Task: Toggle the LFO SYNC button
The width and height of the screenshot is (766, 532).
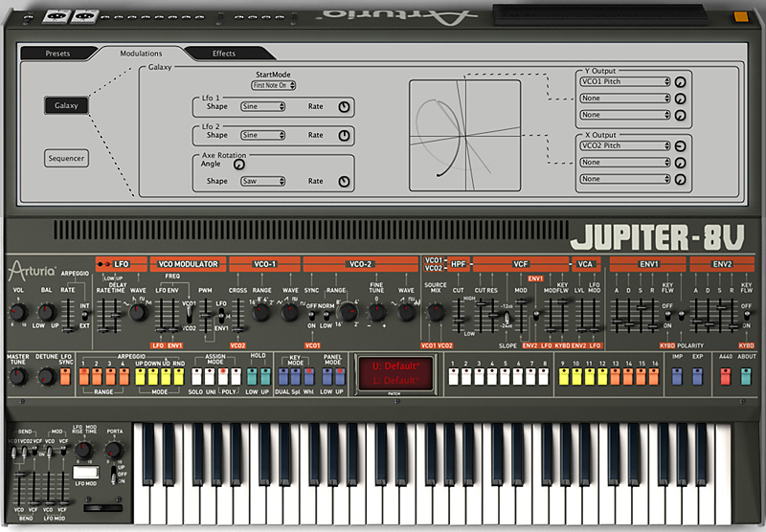Action: pyautogui.click(x=65, y=376)
